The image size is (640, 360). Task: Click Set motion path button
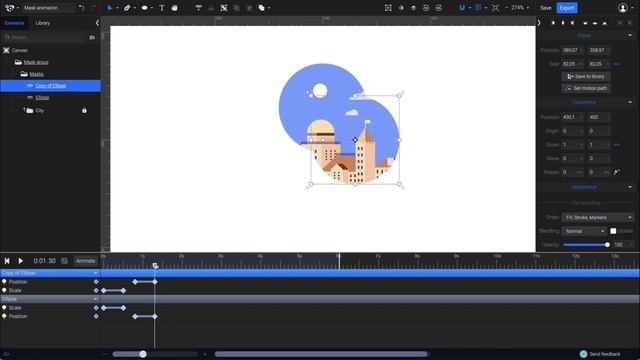pos(586,88)
